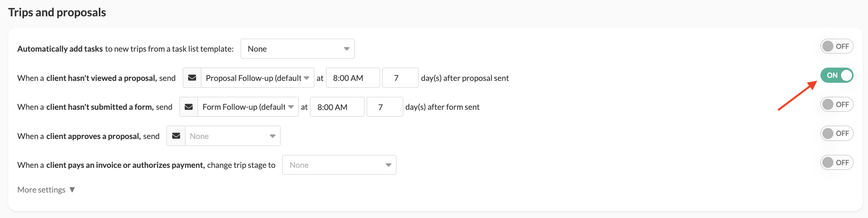
Task: Open the task list template dropdown
Action: (298, 49)
